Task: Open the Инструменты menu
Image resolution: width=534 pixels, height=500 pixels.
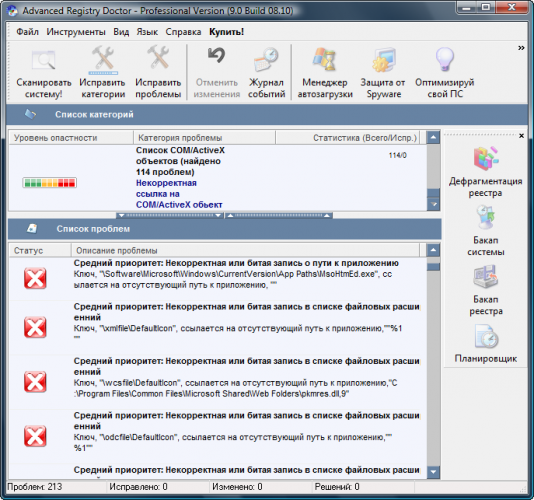Action: (x=76, y=32)
